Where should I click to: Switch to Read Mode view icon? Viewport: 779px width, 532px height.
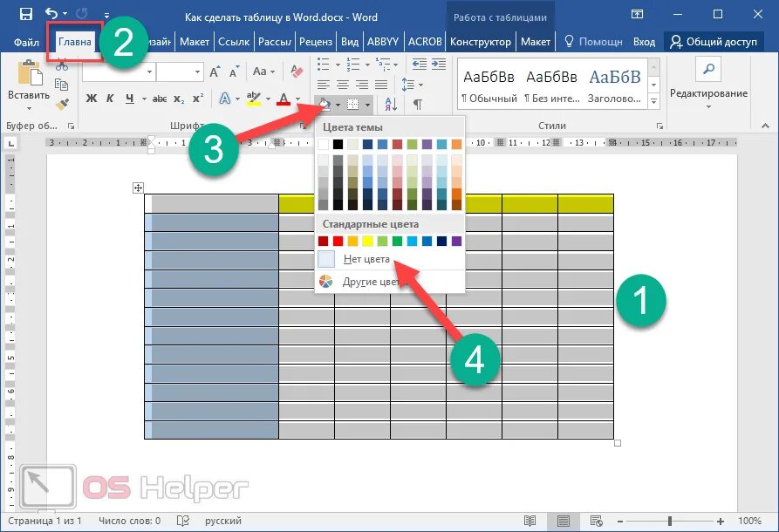pyautogui.click(x=530, y=521)
